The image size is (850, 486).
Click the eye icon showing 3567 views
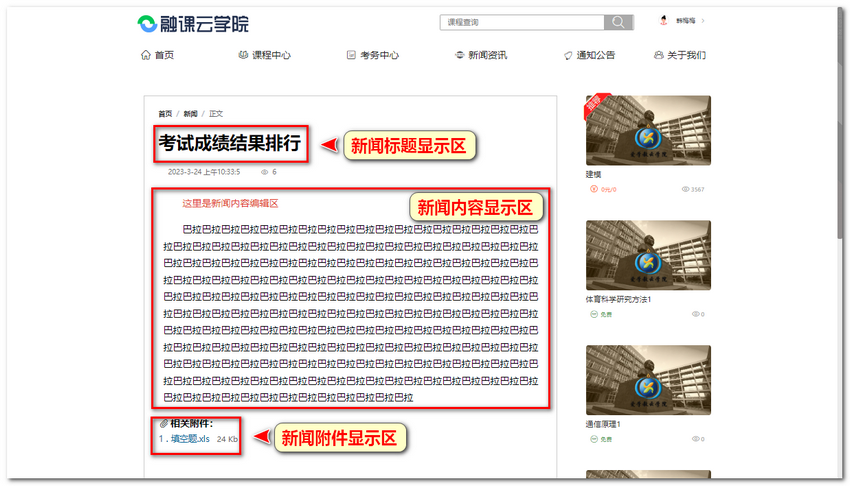tap(686, 189)
